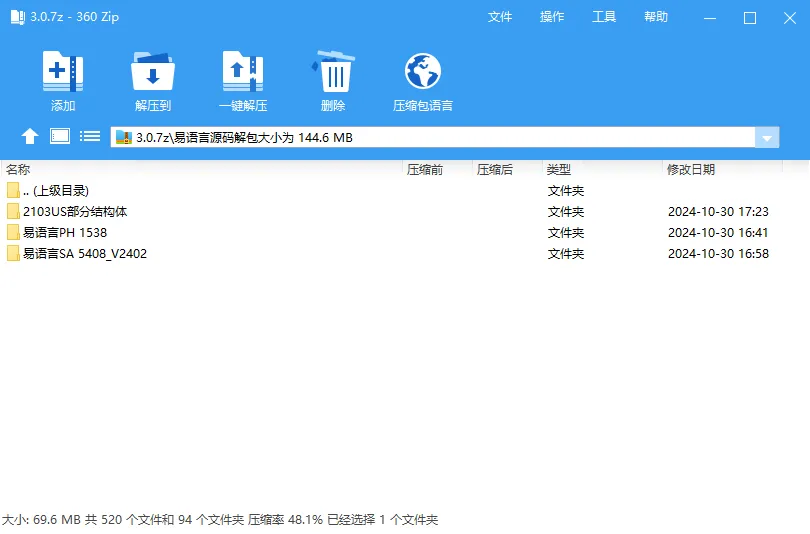Viewport: 810px width, 534px height.
Task: Select the 易语言SA 5408_V2402 folder
Action: 84,254
